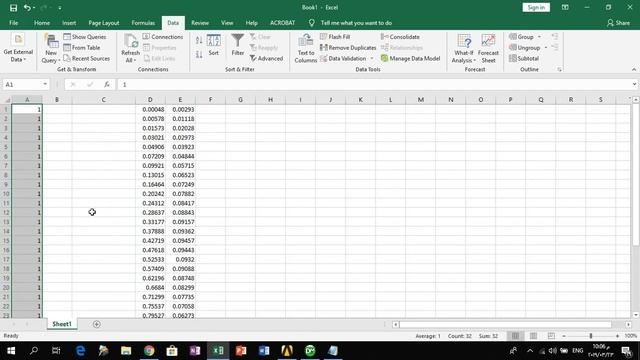Click Consolidate
640x360 pixels.
click(x=400, y=37)
